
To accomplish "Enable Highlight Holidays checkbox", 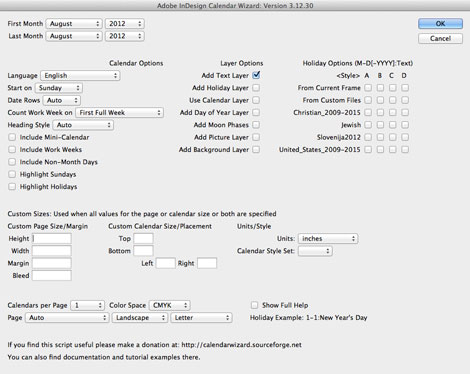I will (x=12, y=187).
